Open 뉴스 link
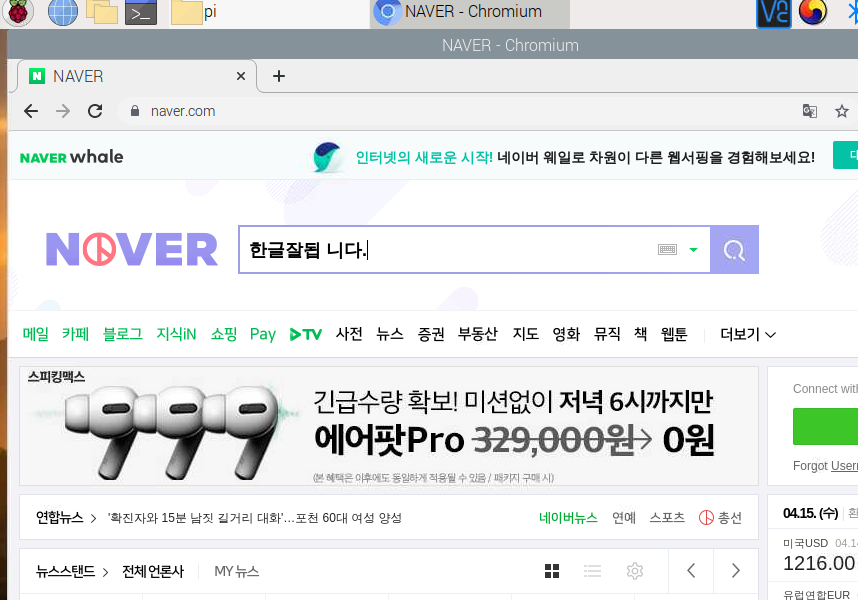858x600 pixels. coord(390,334)
